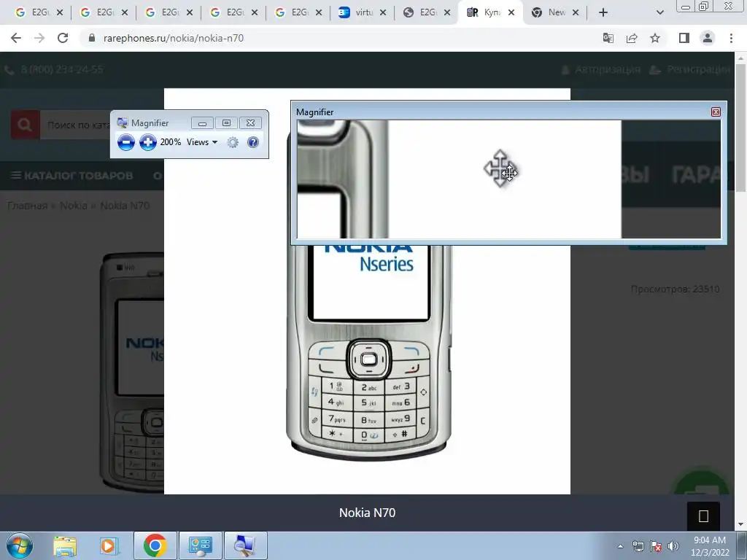This screenshot has width=747, height=560.
Task: Share this page via the share icon
Action: click(x=632, y=38)
